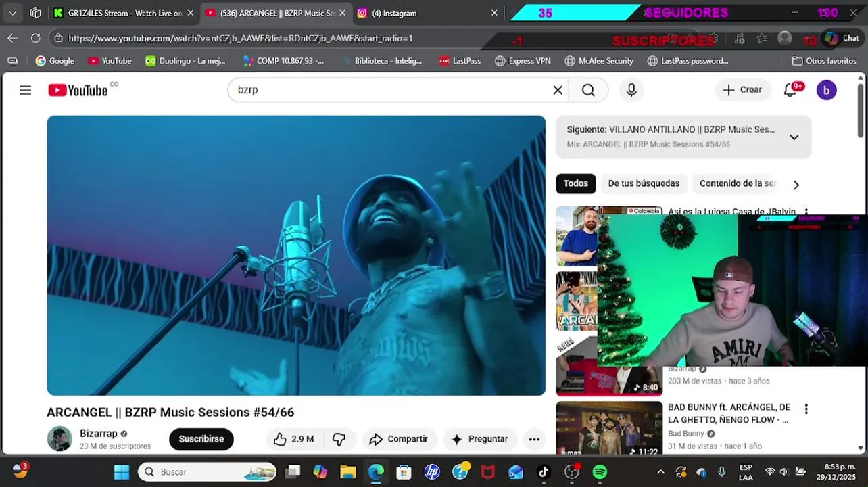This screenshot has width=868, height=487.
Task: Open the YouTube guide hamburger menu
Action: [26, 90]
